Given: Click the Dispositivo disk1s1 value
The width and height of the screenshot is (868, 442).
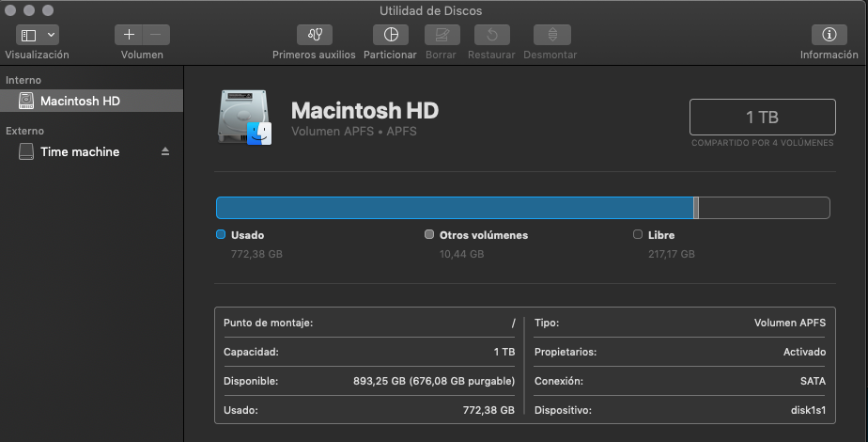Looking at the screenshot, I should (808, 410).
